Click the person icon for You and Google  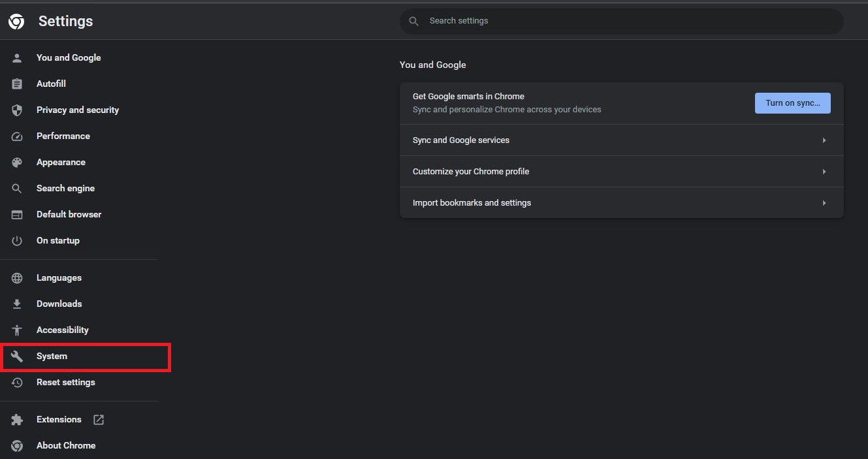coord(17,57)
